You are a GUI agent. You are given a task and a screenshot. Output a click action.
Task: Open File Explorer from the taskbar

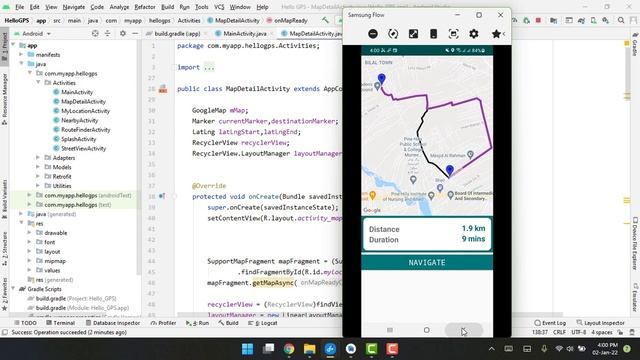[x=309, y=349]
